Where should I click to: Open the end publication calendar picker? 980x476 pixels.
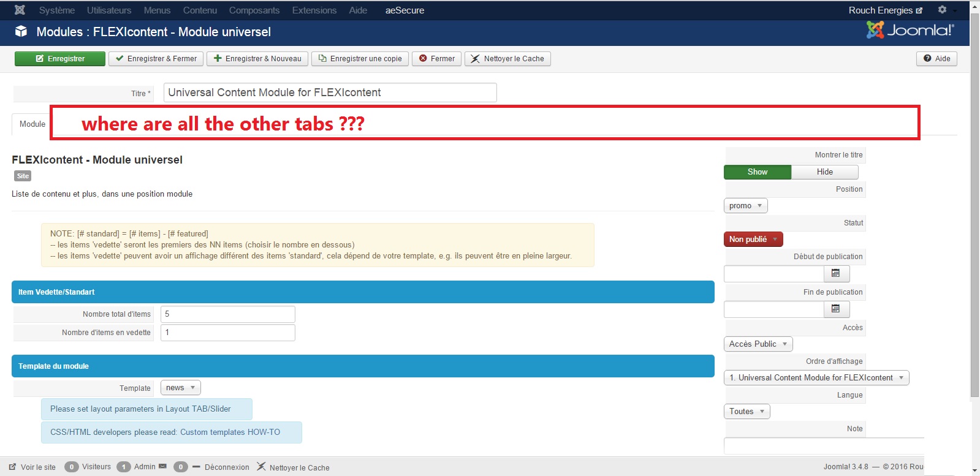click(x=836, y=309)
